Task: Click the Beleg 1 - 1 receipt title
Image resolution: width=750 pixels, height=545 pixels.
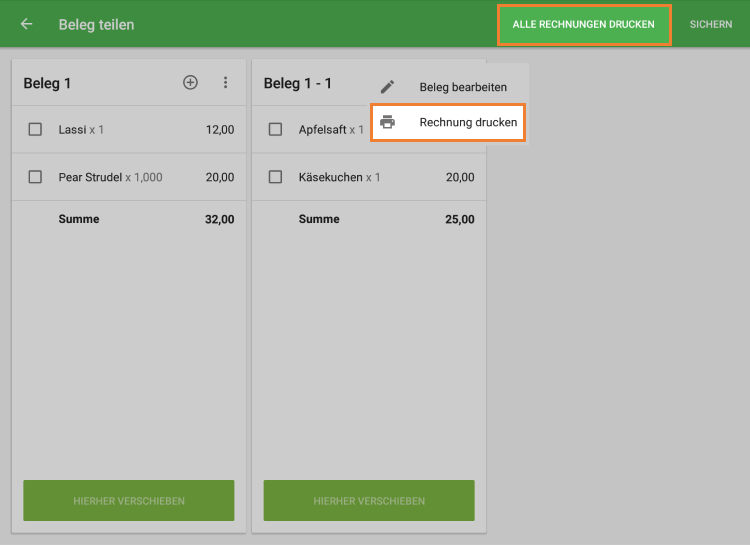Action: [298, 83]
